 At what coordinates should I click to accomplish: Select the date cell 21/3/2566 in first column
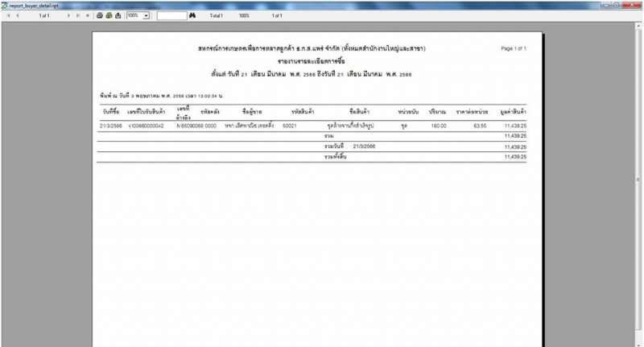pyautogui.click(x=110, y=126)
